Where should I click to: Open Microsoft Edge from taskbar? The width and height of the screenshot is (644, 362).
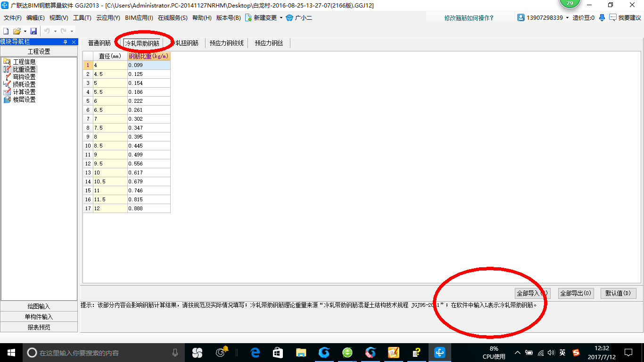coord(255,353)
